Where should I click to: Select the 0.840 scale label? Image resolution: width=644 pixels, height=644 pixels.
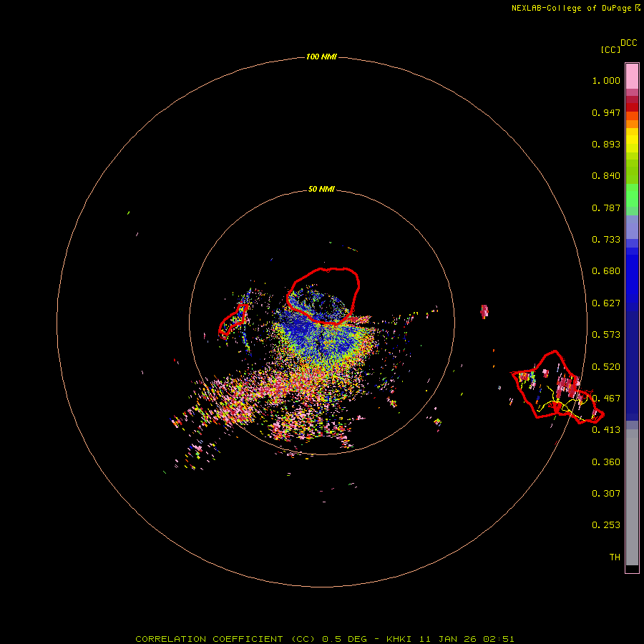pos(606,176)
